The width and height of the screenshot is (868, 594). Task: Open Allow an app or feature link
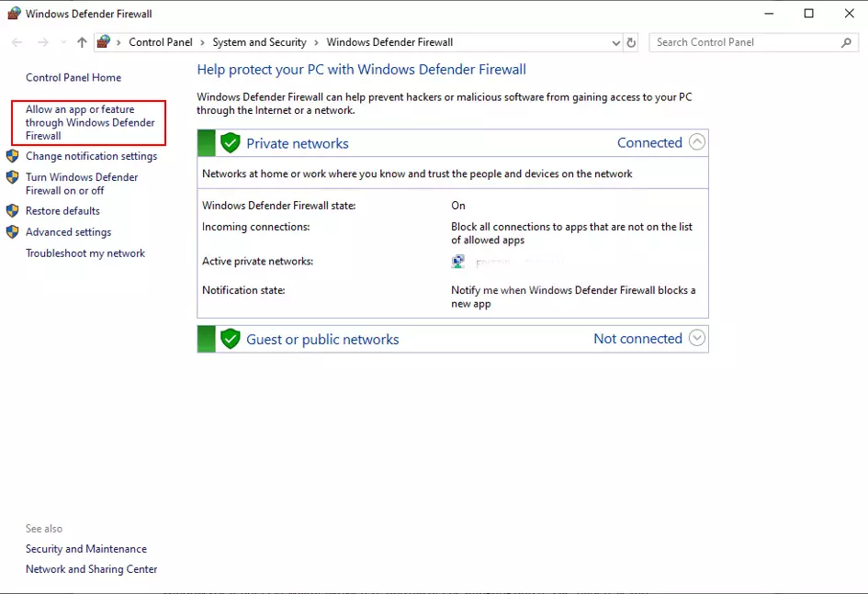click(x=90, y=123)
